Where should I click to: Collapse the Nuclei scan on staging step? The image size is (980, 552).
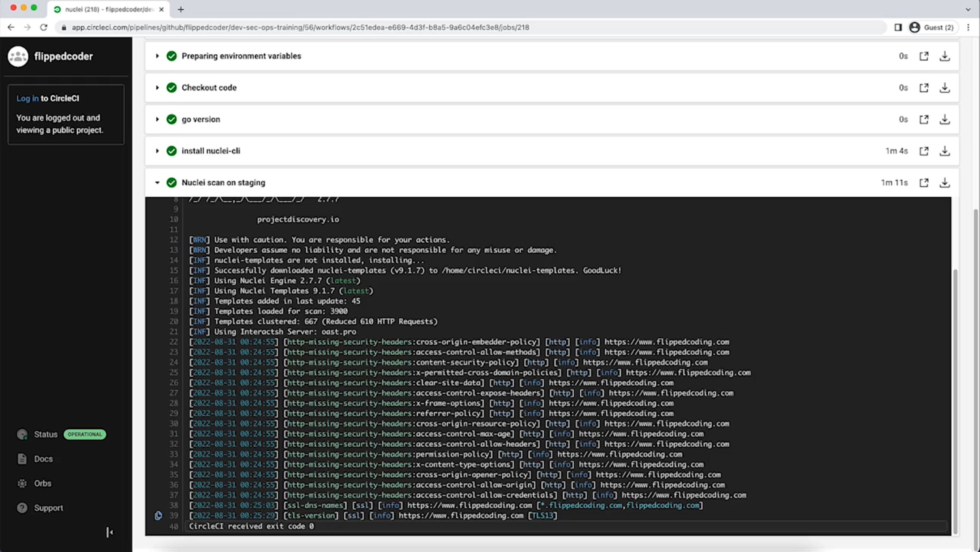coord(157,183)
